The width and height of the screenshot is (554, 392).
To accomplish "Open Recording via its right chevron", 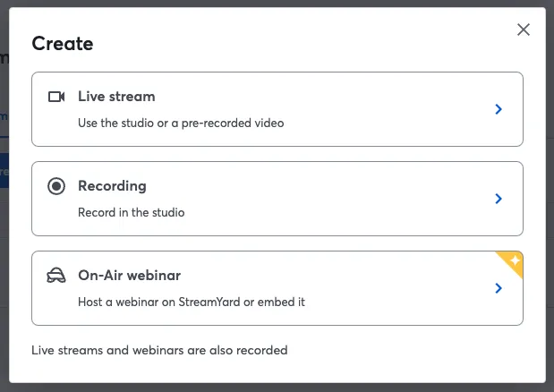I will [x=499, y=199].
